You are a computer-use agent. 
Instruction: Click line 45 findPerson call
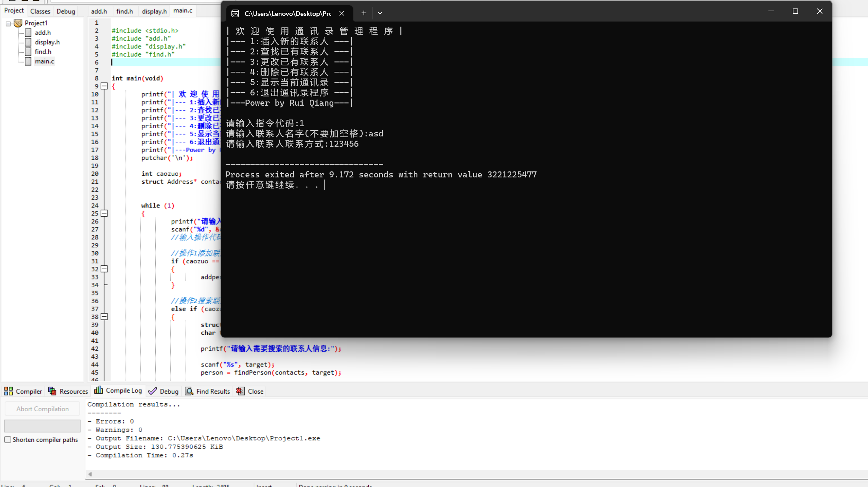271,372
